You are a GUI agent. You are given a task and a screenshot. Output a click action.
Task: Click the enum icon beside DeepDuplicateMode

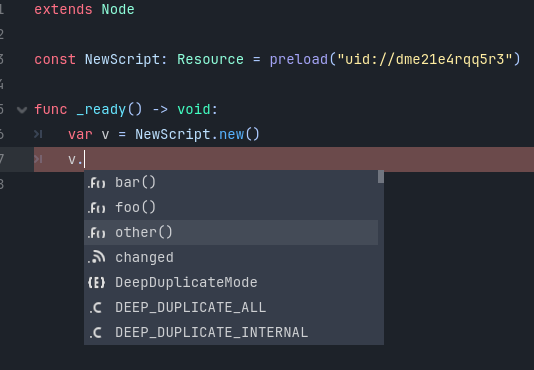coord(96,282)
